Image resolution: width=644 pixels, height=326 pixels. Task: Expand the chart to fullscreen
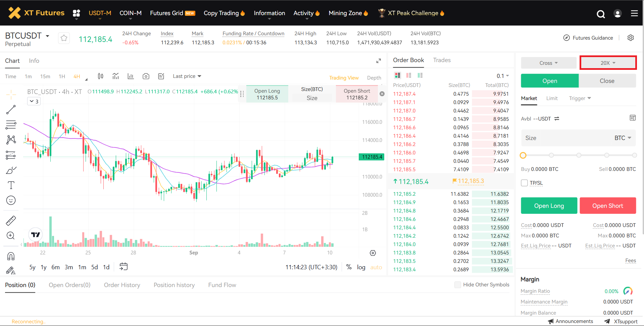click(x=378, y=61)
